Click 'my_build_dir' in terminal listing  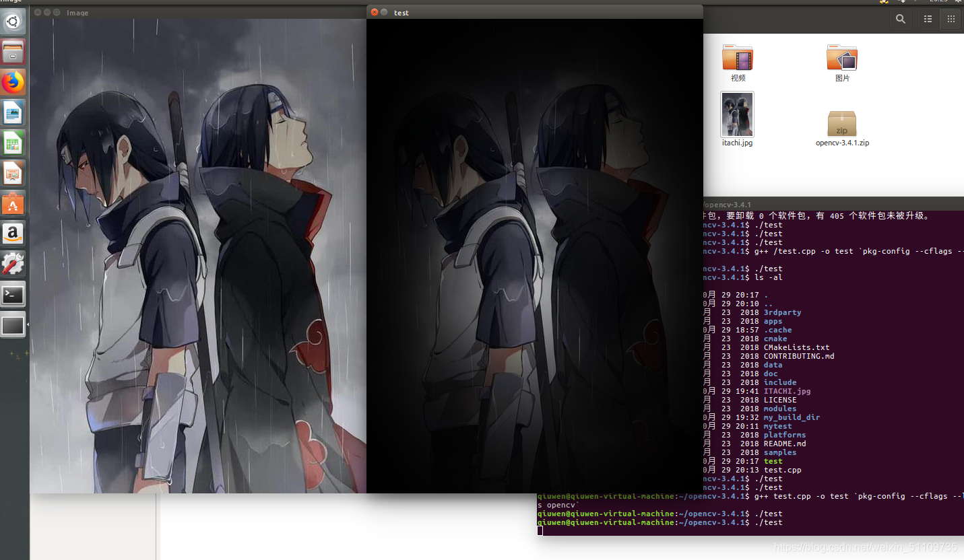pyautogui.click(x=792, y=417)
